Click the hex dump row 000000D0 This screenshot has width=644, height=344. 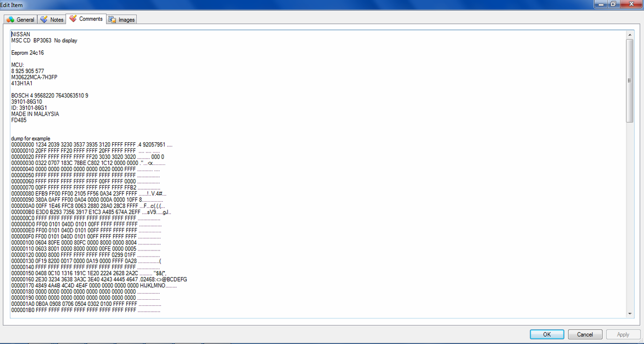86,224
